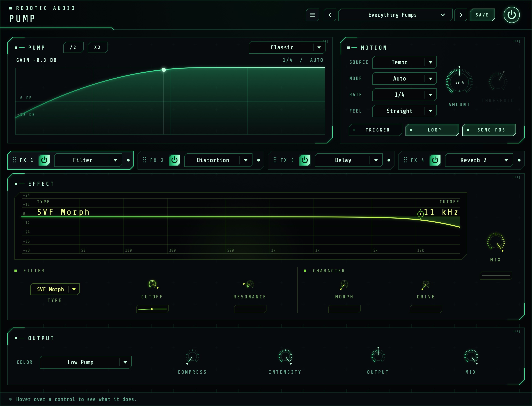Screen dimensions: 532x406
Task: Open the Source Tempo dropdown
Action: click(404, 62)
